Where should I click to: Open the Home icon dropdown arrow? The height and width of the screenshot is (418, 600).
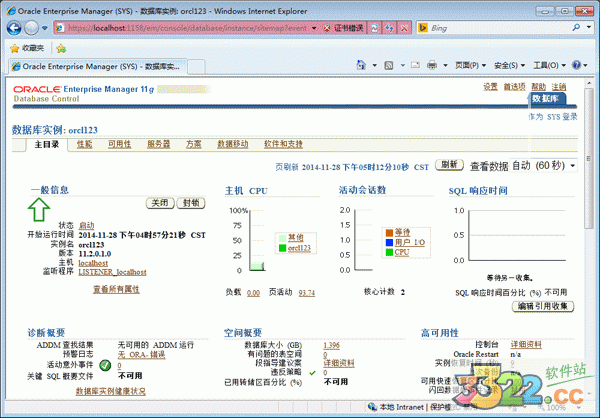(375, 65)
